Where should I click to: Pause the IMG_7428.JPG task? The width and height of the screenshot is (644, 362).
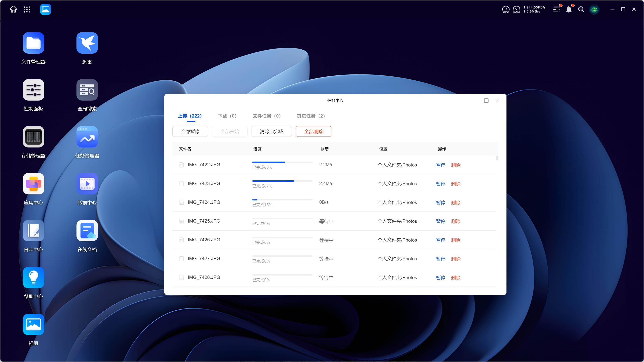[x=441, y=278]
